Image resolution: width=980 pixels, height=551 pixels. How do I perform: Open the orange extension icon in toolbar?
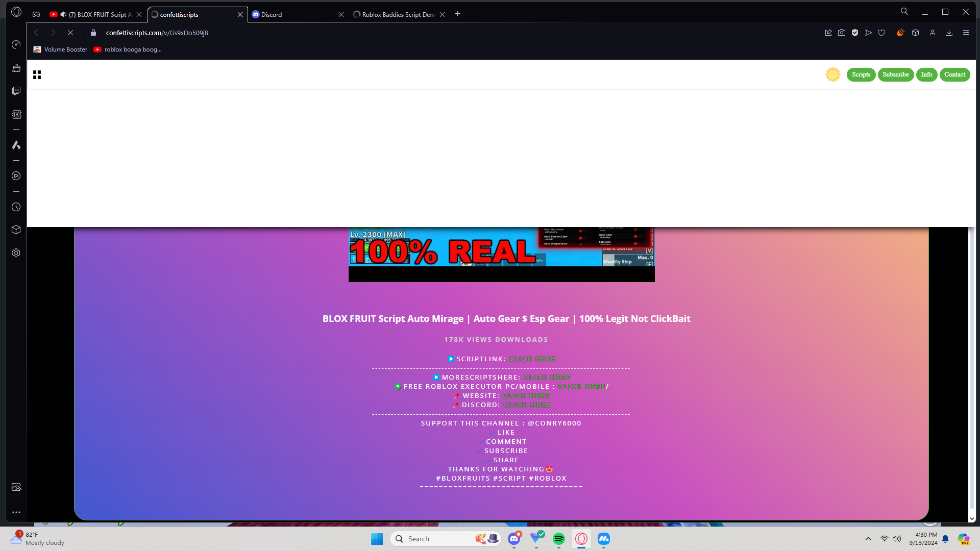[900, 33]
